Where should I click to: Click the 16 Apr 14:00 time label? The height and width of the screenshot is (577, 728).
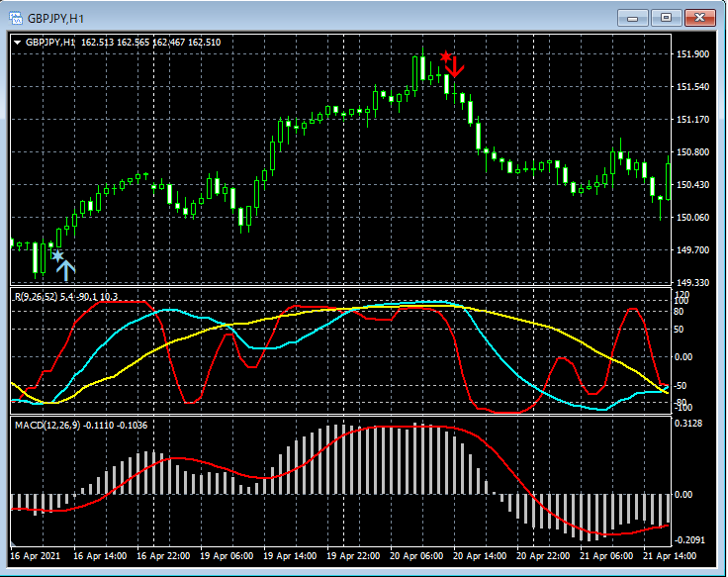(x=100, y=555)
